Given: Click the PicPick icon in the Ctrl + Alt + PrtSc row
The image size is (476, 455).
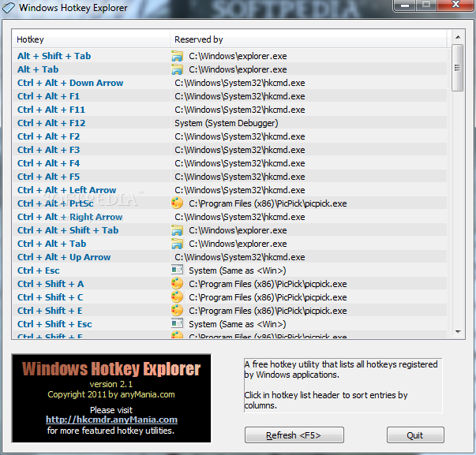Looking at the screenshot, I should click(x=177, y=203).
